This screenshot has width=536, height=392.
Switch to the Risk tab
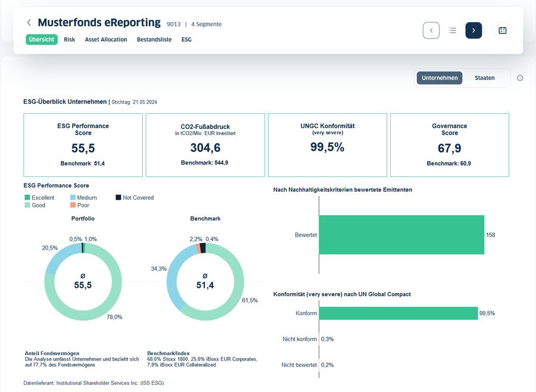[69, 40]
